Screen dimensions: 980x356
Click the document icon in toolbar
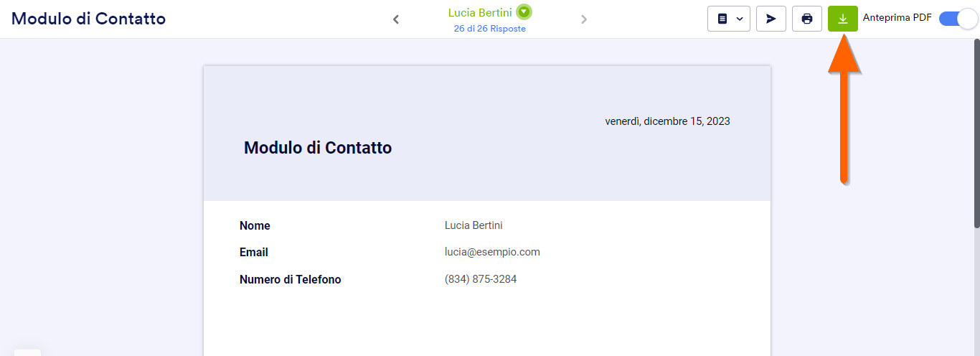pos(722,19)
